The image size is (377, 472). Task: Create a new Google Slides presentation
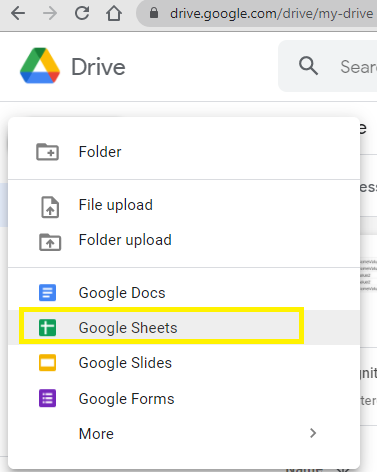coord(184,363)
